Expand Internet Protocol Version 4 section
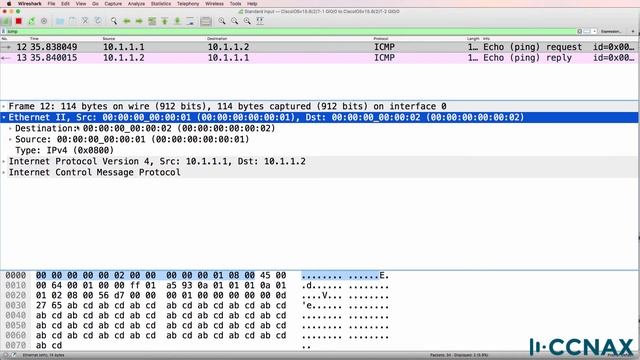Screen dimensions: 640x360 tap(4, 162)
